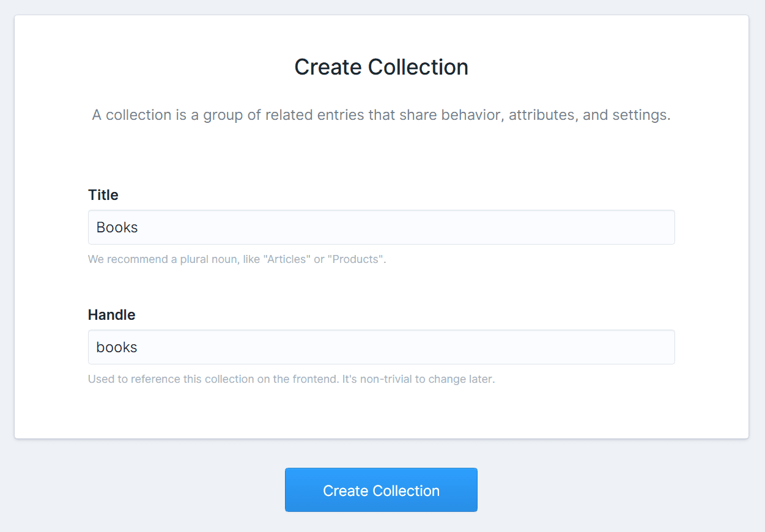This screenshot has width=765, height=532.
Task: Click the Create Collection page heading
Action: tap(381, 67)
